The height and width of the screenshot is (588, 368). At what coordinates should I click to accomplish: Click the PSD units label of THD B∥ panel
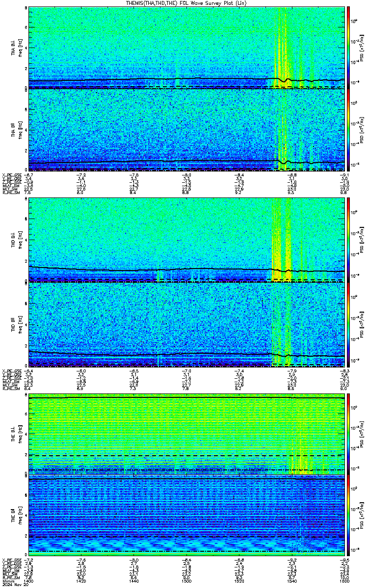361,324
